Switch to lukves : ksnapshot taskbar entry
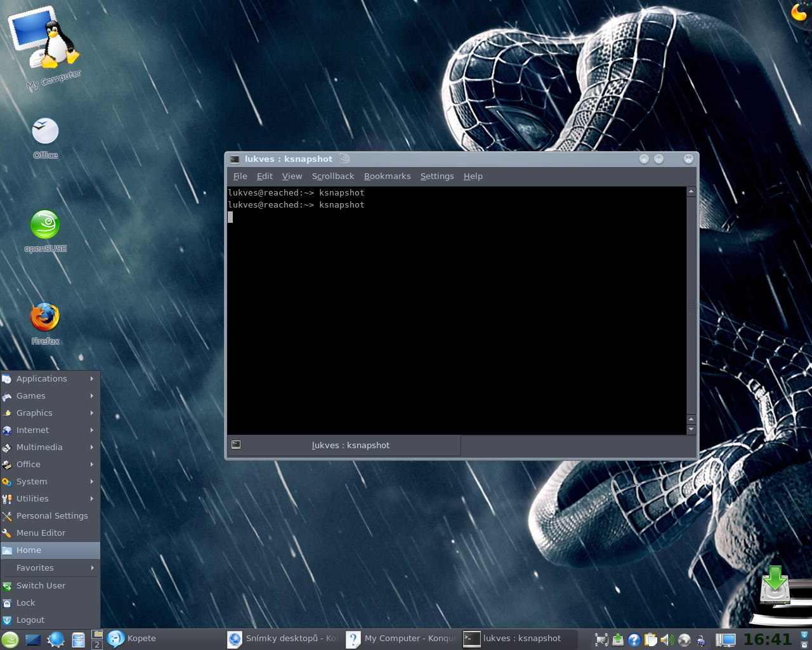The image size is (812, 650). (520, 639)
